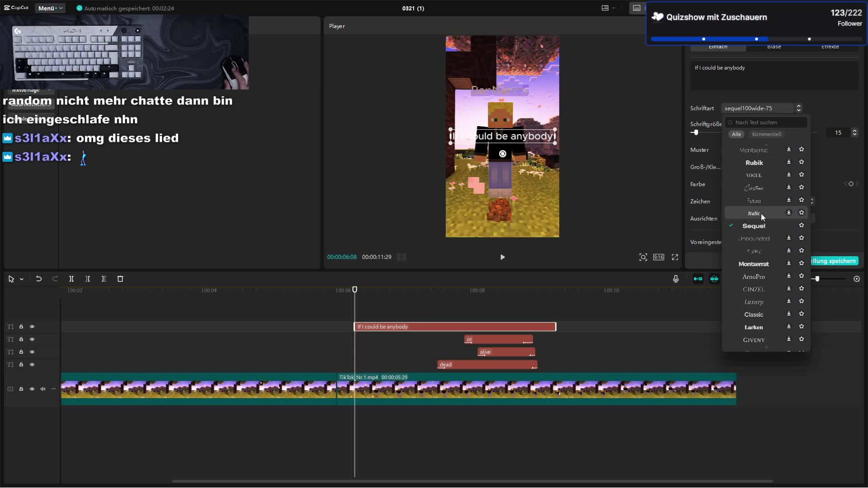868x488 pixels.
Task: Favorite the GIVENY font with the star
Action: (802, 339)
